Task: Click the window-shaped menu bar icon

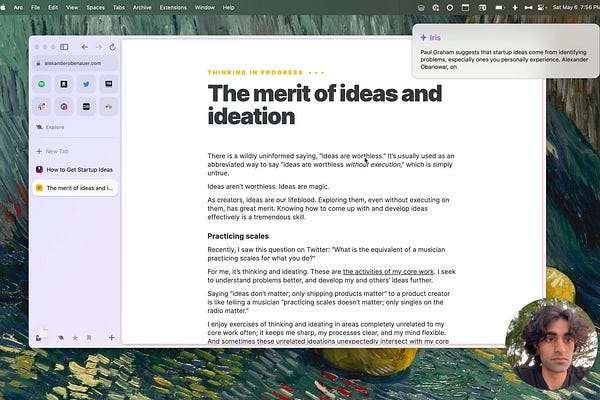Action: click(x=465, y=7)
